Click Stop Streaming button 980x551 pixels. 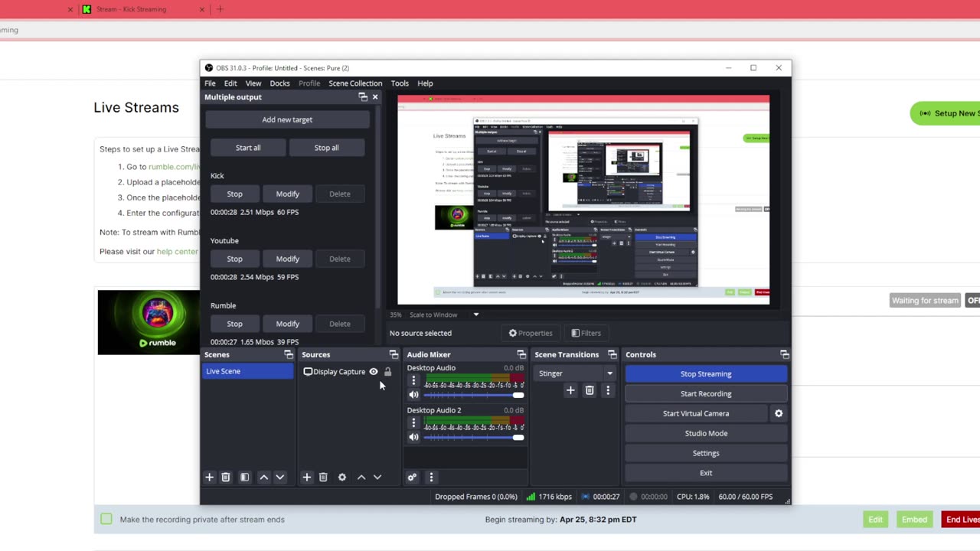coord(706,374)
